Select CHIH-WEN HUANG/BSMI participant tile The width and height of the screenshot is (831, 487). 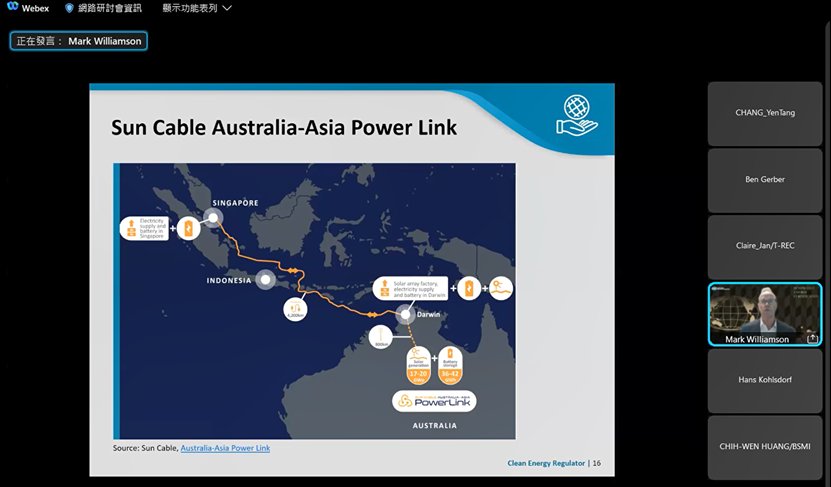[765, 447]
